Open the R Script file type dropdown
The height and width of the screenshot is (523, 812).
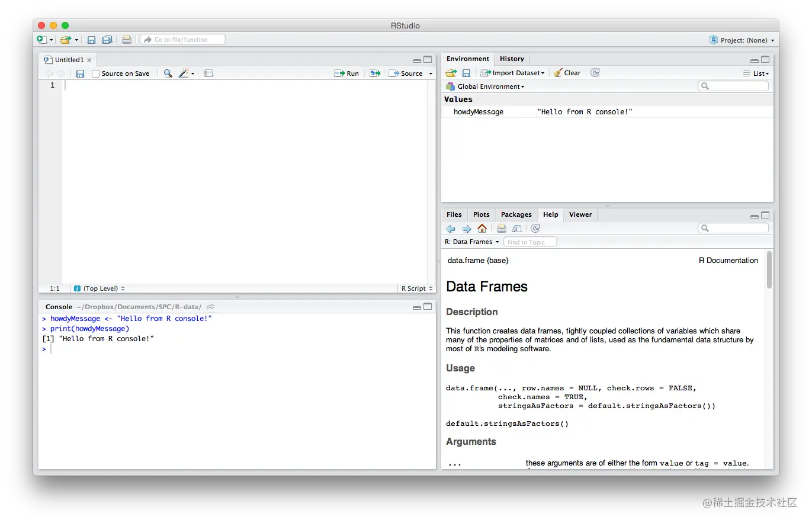[x=416, y=288]
